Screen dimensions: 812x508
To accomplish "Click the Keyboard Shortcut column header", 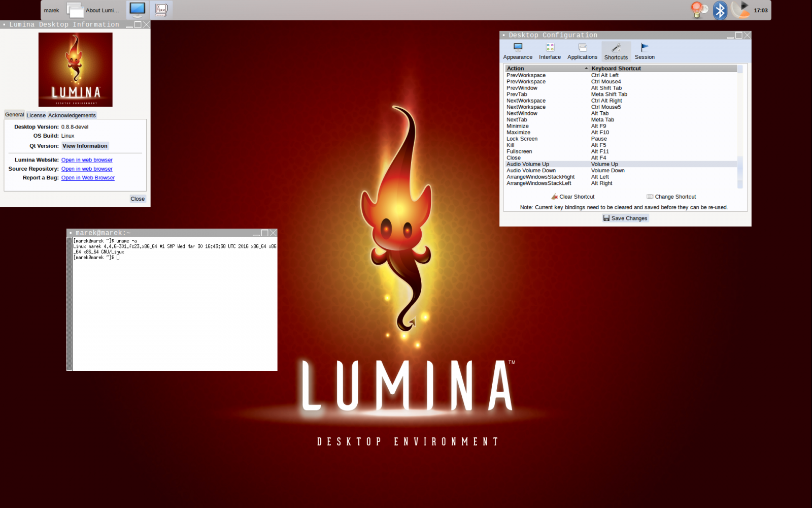I will tap(663, 68).
